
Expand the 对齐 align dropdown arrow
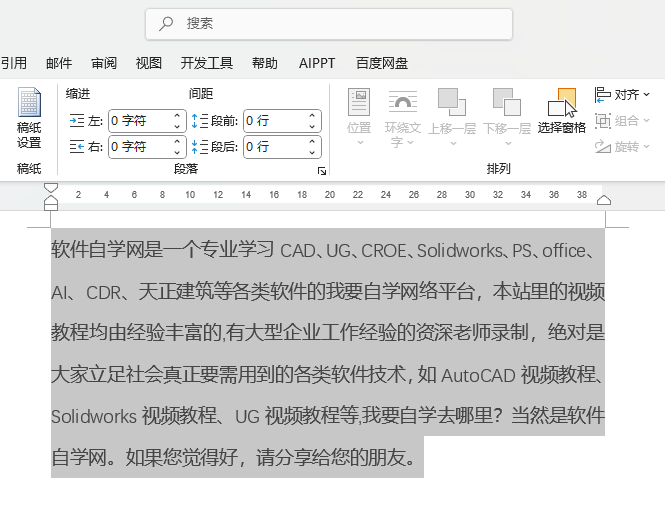coord(646,95)
